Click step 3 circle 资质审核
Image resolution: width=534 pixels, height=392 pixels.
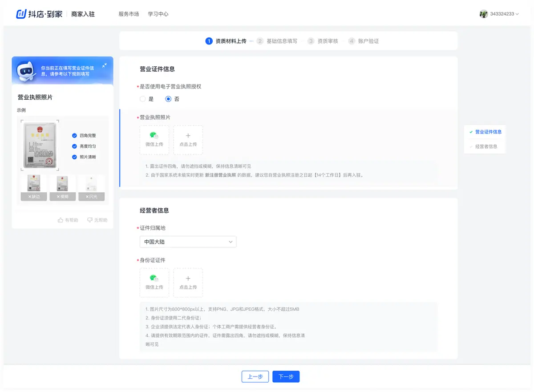click(311, 41)
